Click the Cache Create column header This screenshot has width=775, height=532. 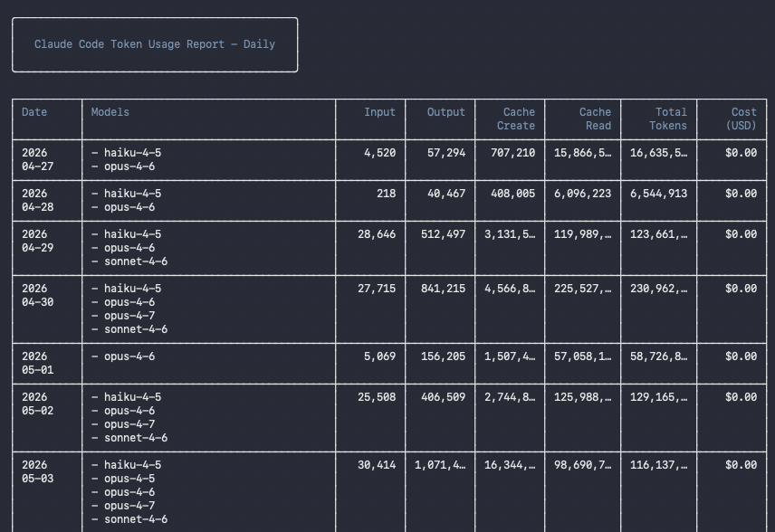(x=516, y=119)
